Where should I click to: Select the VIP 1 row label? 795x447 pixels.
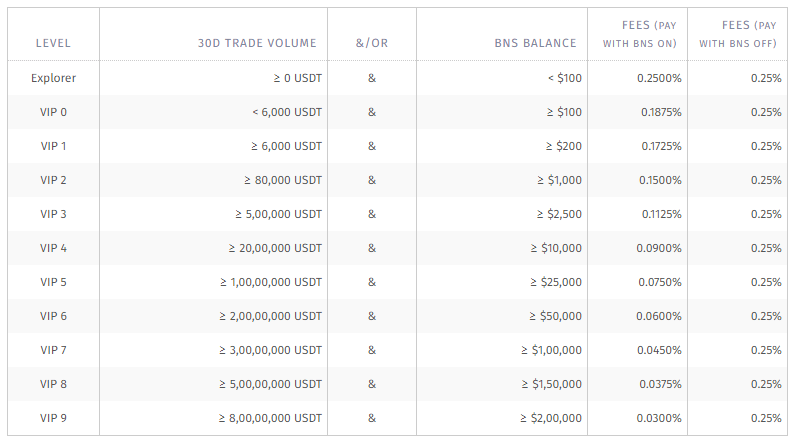pyautogui.click(x=53, y=146)
